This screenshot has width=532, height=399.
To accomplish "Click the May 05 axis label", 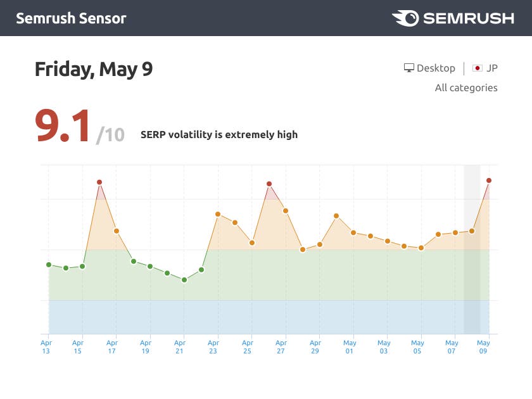I will coord(417,347).
